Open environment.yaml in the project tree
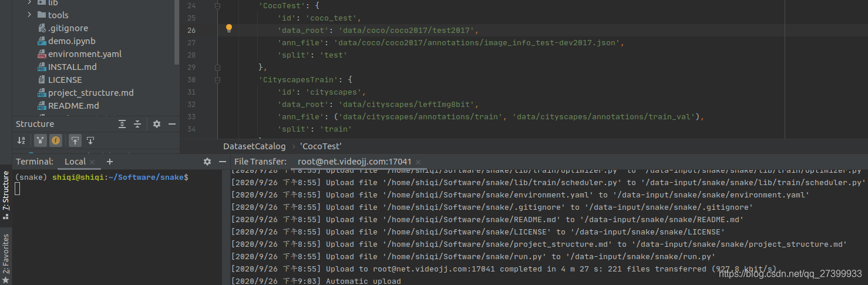The height and width of the screenshot is (285, 868). click(85, 54)
